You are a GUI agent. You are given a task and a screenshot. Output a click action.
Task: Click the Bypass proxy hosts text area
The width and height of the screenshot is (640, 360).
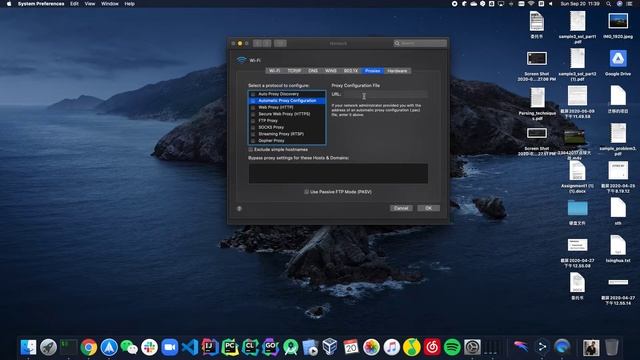(338, 173)
